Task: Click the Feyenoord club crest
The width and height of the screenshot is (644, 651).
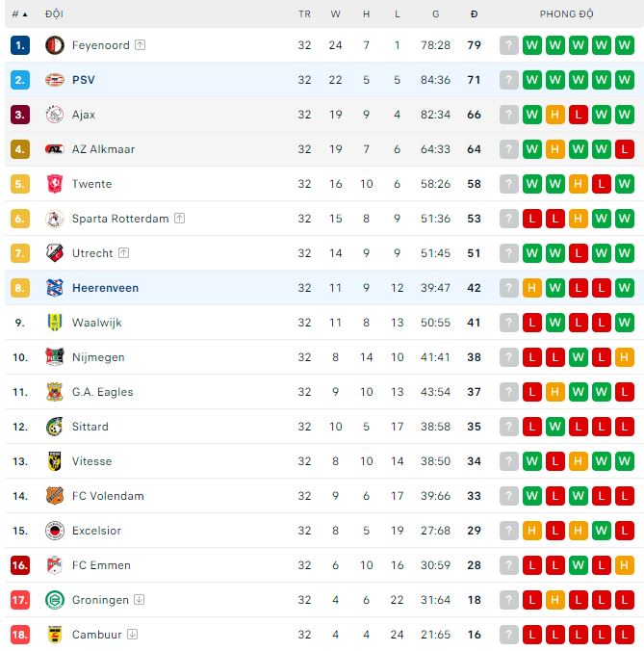Action: pyautogui.click(x=55, y=45)
